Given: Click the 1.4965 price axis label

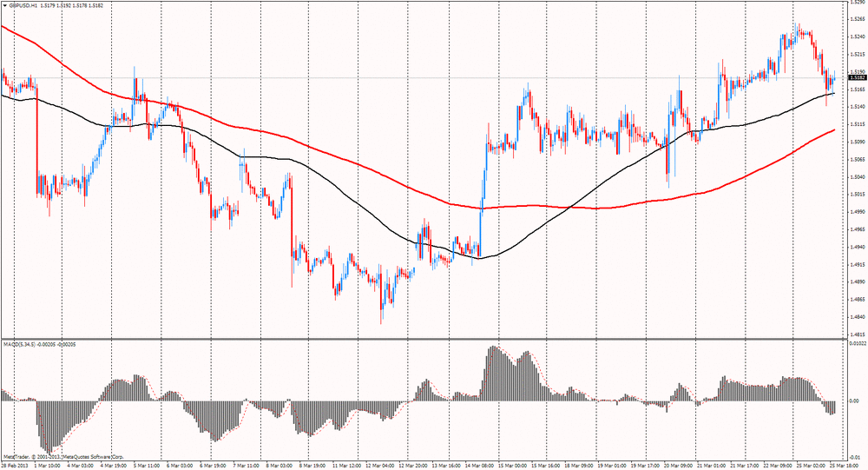Looking at the screenshot, I should pyautogui.click(x=858, y=228).
